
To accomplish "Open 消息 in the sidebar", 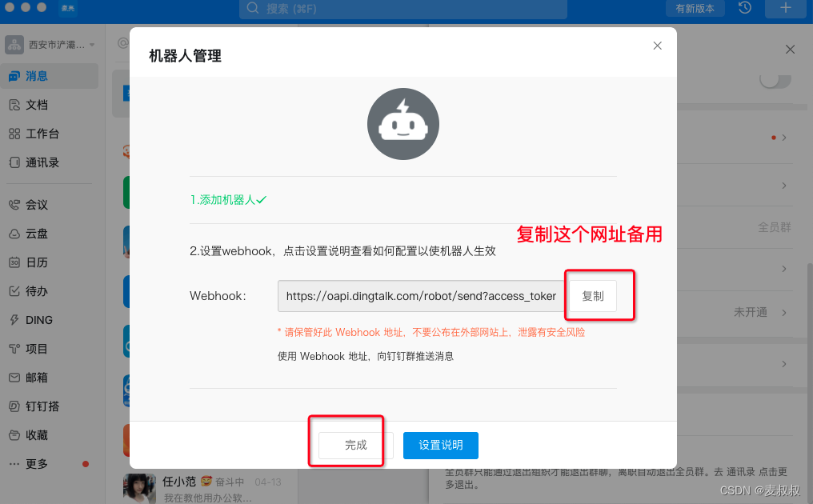I will tap(50, 76).
